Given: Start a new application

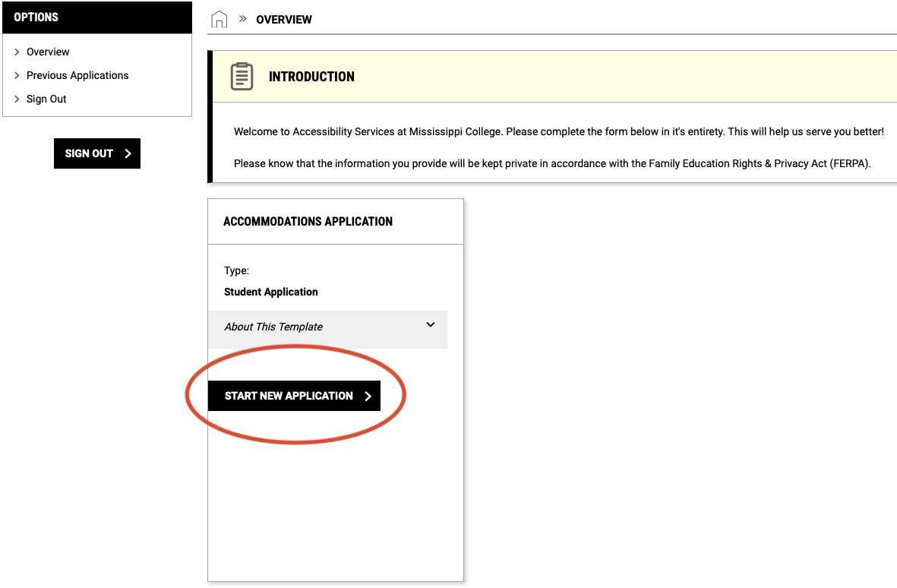Looking at the screenshot, I should pyautogui.click(x=294, y=396).
